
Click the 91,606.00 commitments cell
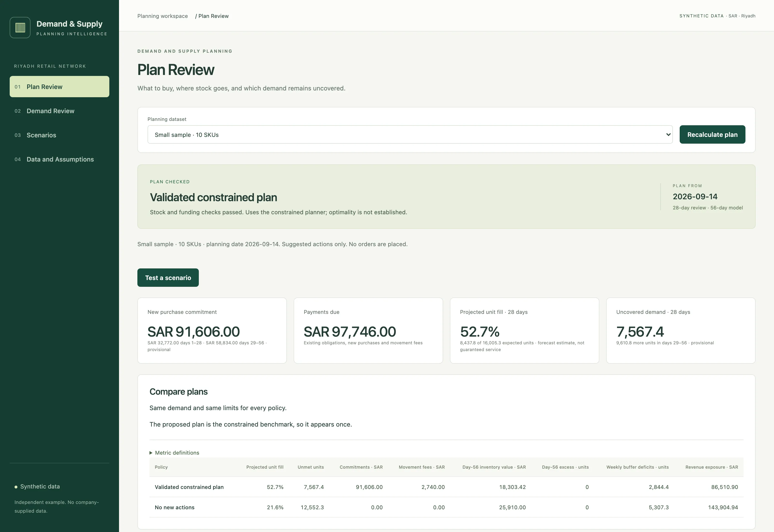369,487
